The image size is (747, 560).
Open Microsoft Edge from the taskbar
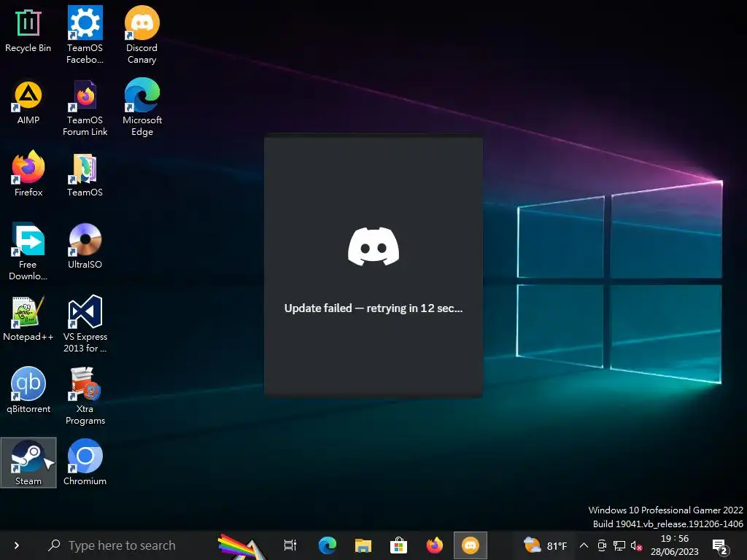(x=328, y=545)
